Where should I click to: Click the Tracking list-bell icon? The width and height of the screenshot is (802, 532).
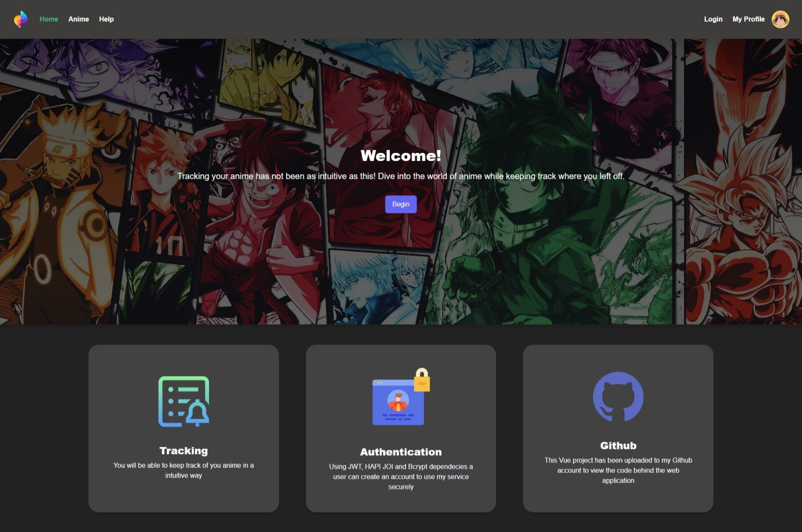tap(184, 401)
